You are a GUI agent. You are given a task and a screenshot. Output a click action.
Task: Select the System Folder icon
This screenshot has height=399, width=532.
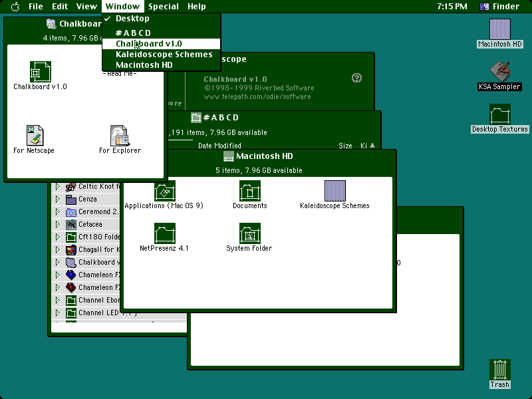(x=250, y=233)
